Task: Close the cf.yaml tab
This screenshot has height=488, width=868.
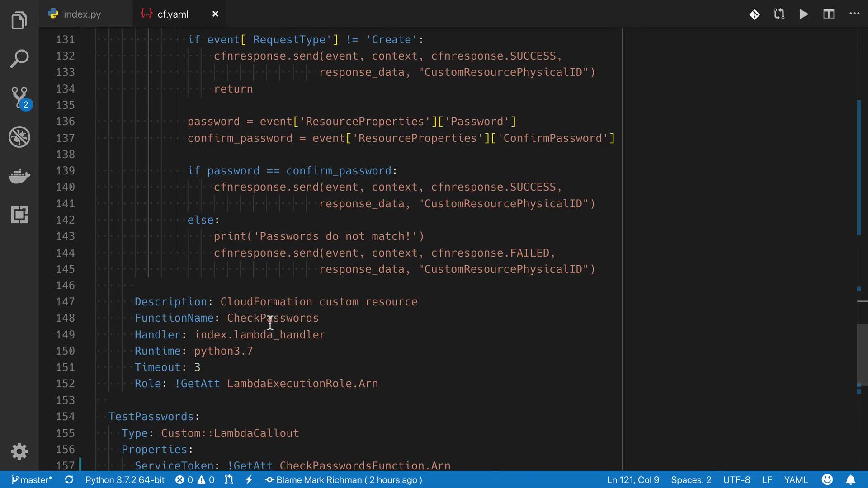Action: (215, 14)
